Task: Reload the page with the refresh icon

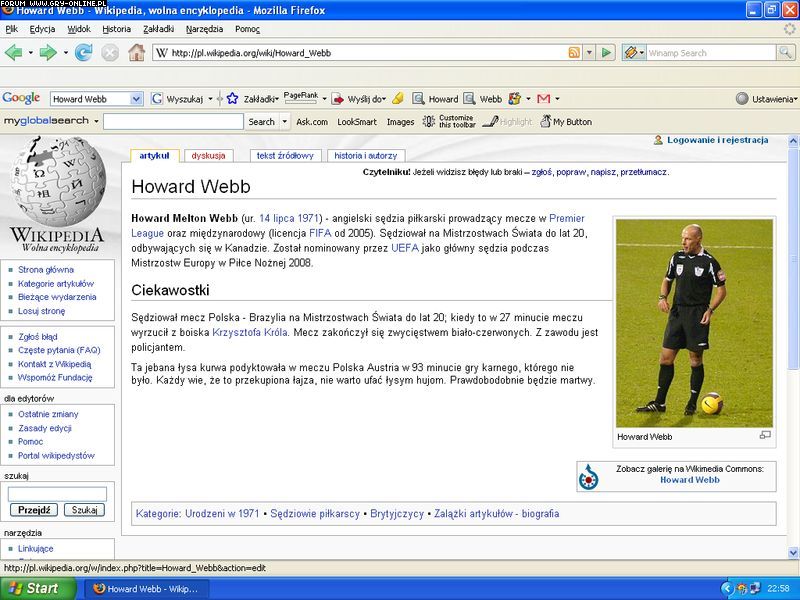Action: pyautogui.click(x=83, y=53)
